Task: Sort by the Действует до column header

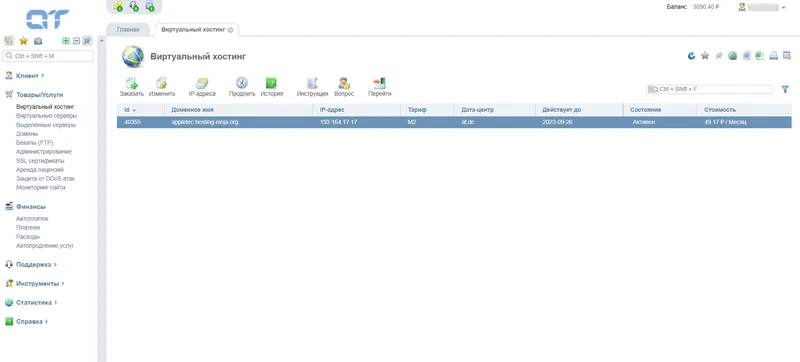Action: coord(579,110)
